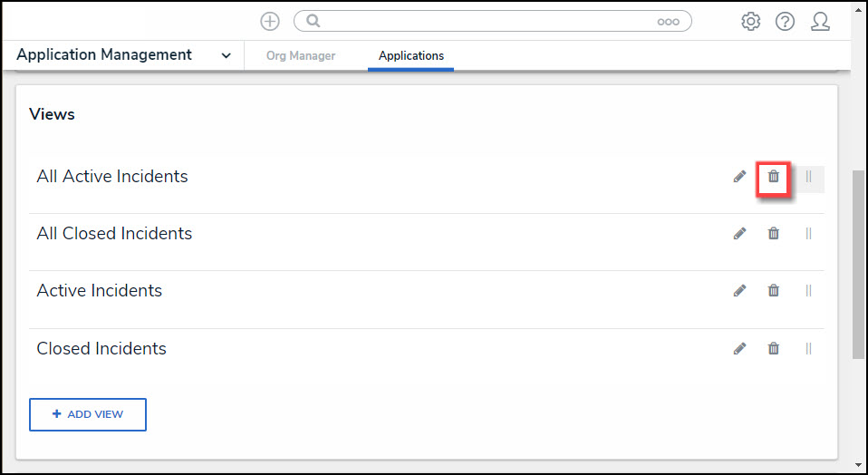868x475 pixels.
Task: Click trash icon for Closed Incidents
Action: (774, 349)
